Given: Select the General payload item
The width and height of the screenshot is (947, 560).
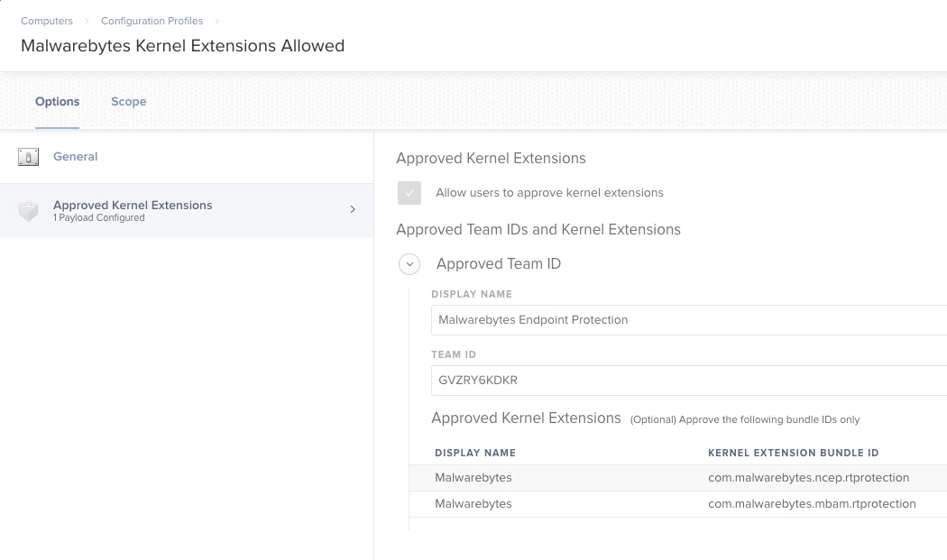Looking at the screenshot, I should tap(187, 157).
